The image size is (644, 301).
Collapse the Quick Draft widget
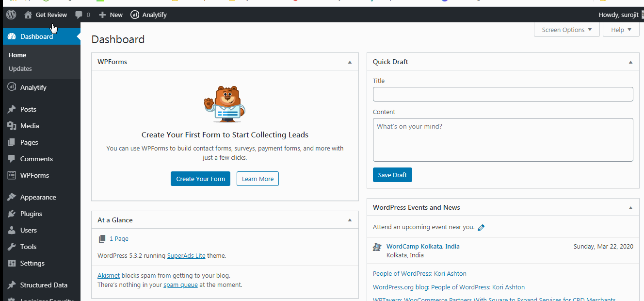[630, 62]
